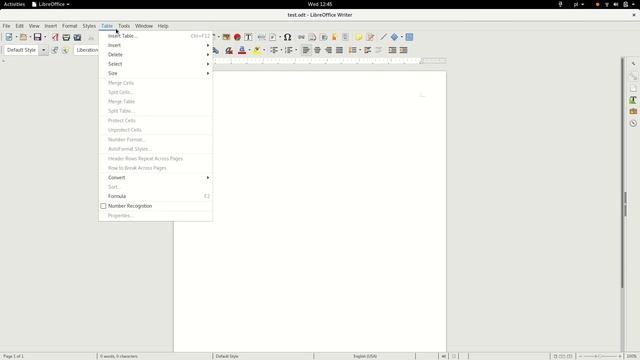Open highlighting color dropdown arrow
The height and width of the screenshot is (360, 640).
(x=264, y=50)
